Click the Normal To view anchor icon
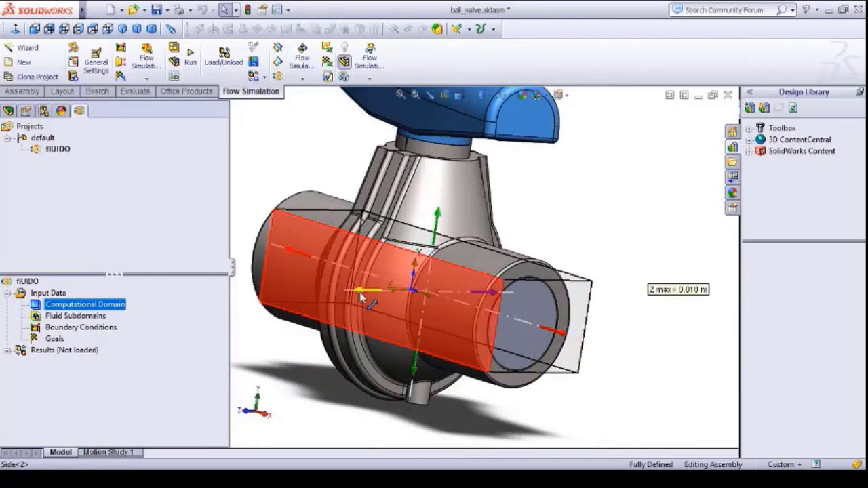 15,28
